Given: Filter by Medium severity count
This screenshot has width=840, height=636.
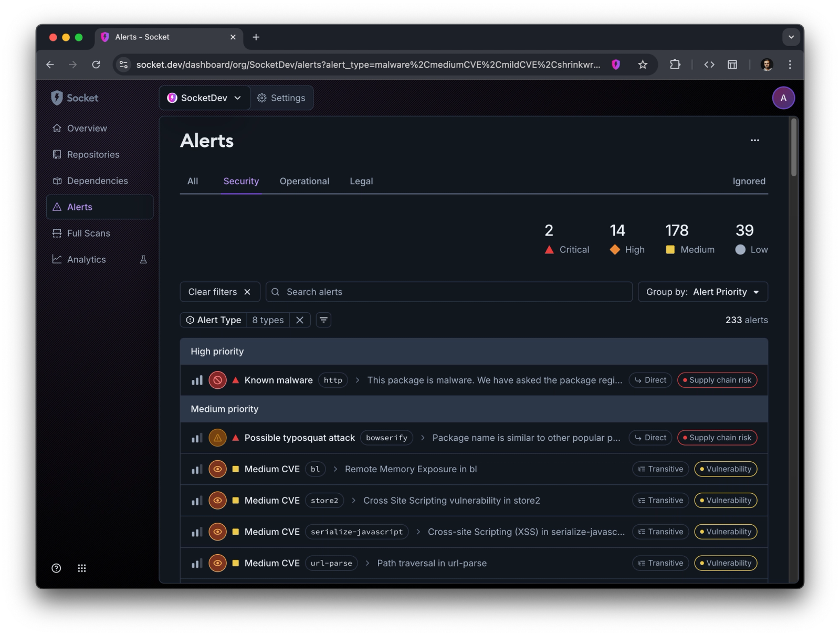Looking at the screenshot, I should (690, 239).
